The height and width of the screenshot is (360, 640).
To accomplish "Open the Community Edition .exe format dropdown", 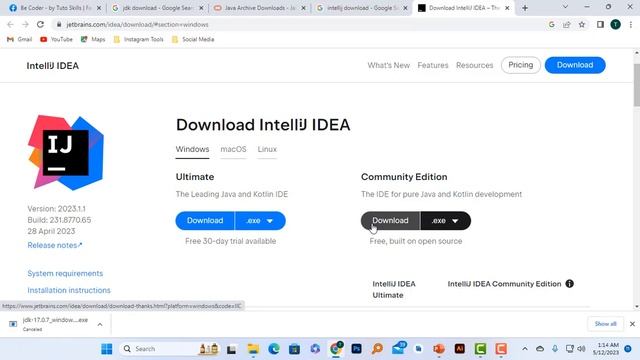I will coord(445,221).
